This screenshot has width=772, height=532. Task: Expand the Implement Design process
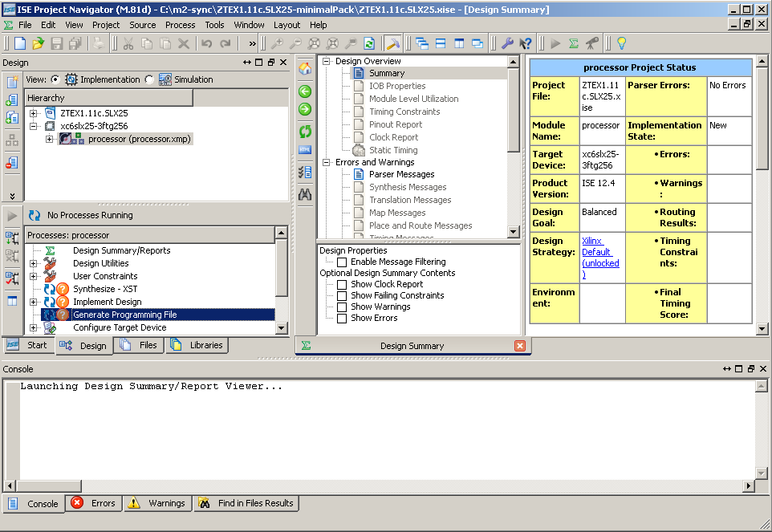point(33,302)
